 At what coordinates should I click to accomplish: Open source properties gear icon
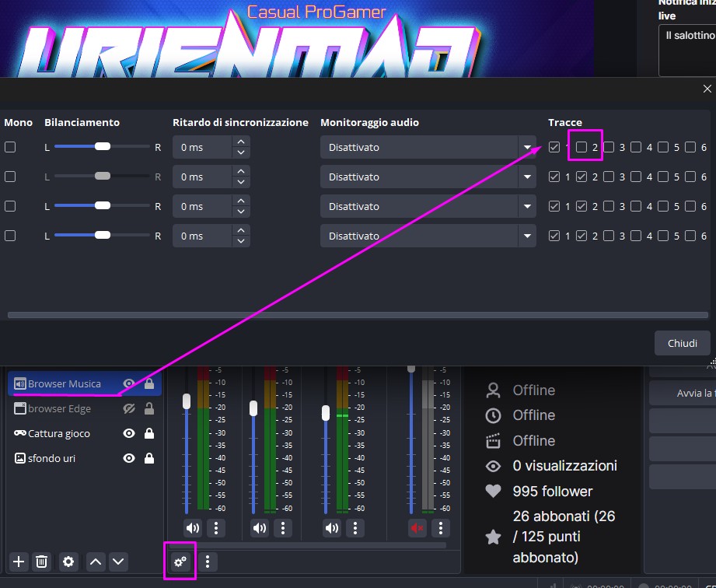coord(68,562)
